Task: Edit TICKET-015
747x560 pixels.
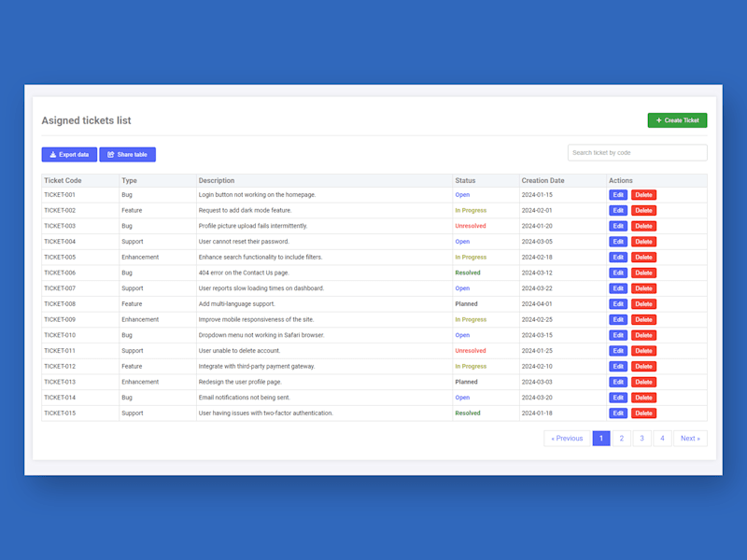Action: coord(618,413)
